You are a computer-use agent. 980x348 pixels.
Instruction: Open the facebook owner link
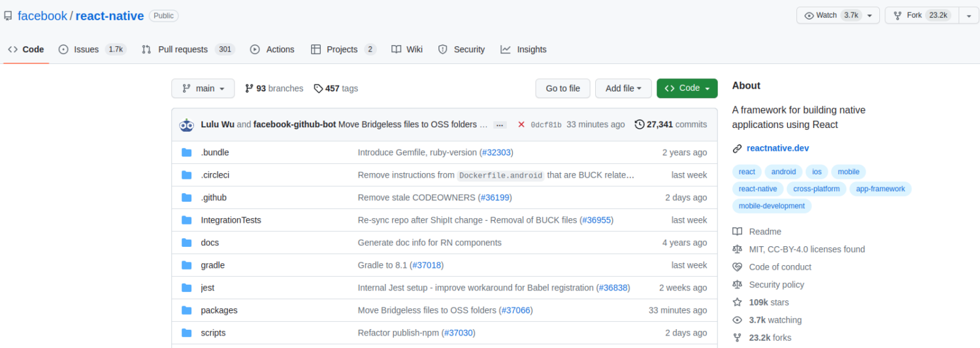click(42, 16)
